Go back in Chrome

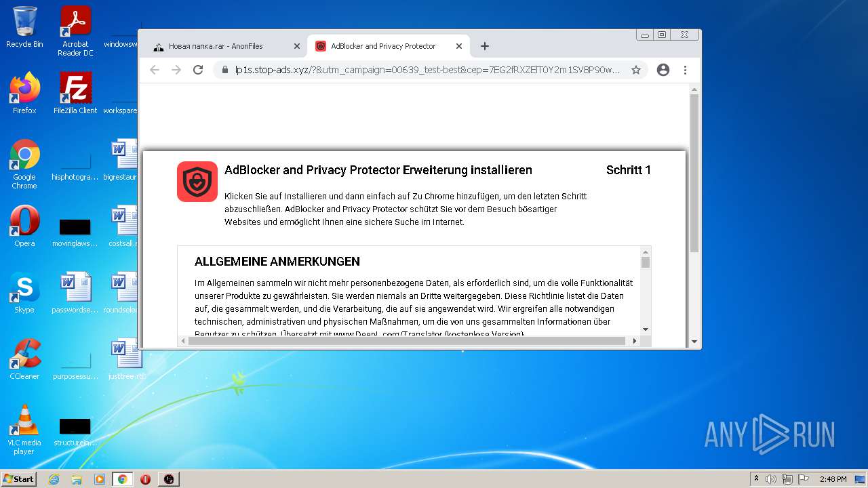155,70
